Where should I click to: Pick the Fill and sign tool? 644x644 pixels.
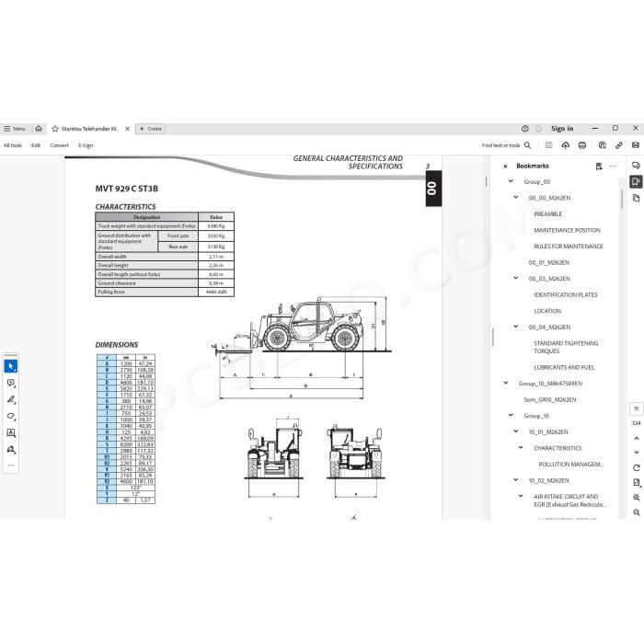click(x=11, y=449)
